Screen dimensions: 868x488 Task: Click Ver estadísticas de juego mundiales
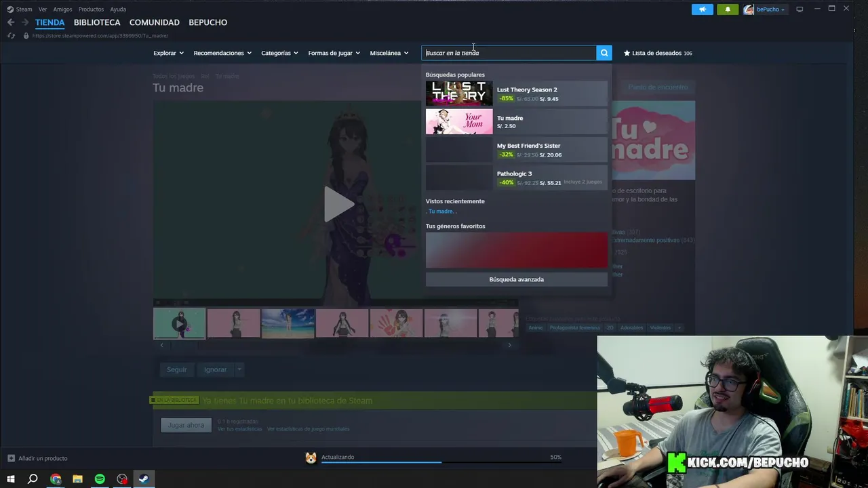(x=308, y=429)
